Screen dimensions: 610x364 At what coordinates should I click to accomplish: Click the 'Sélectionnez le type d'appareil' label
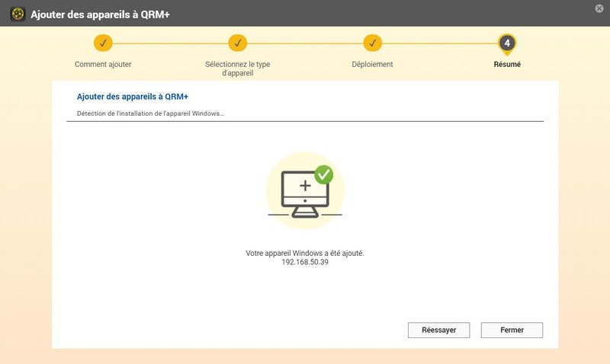(x=238, y=69)
